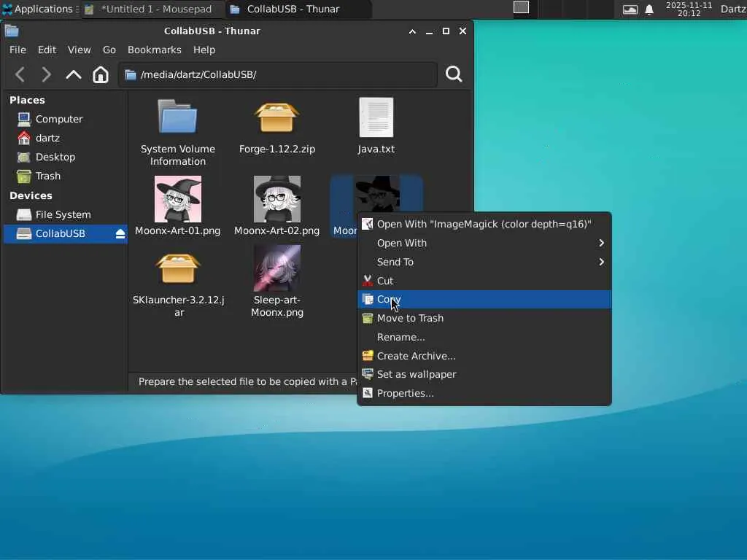The width and height of the screenshot is (747, 560).
Task: Choose Set as wallpaper
Action: point(484,374)
